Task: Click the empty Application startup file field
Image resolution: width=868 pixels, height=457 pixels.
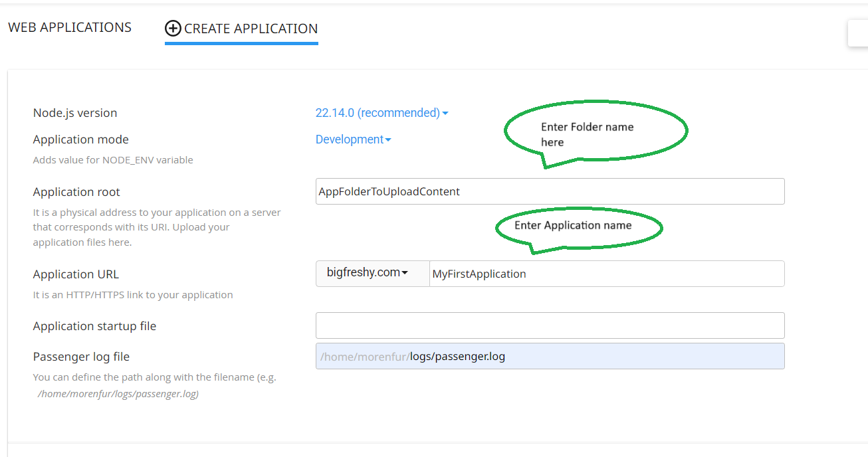Action: click(550, 325)
